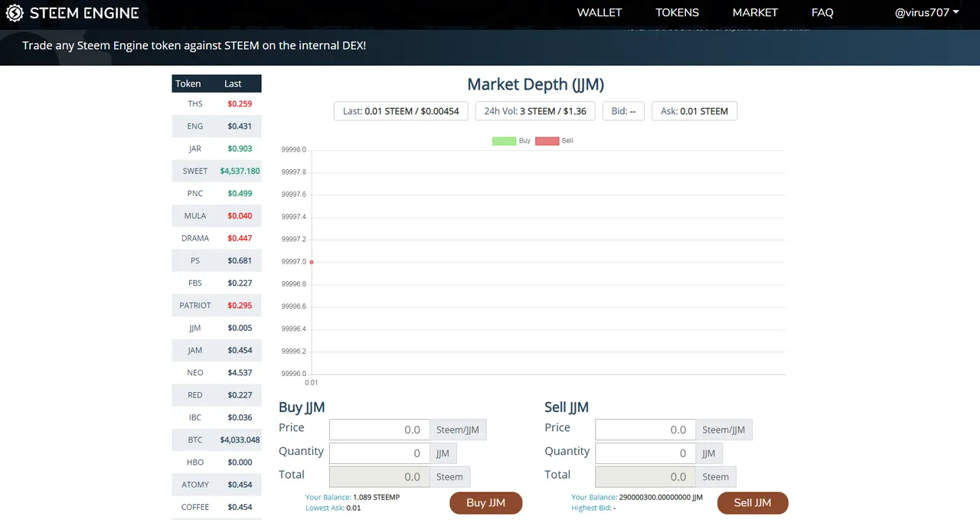Open the FAQ page
This screenshot has width=980, height=520.
822,13
